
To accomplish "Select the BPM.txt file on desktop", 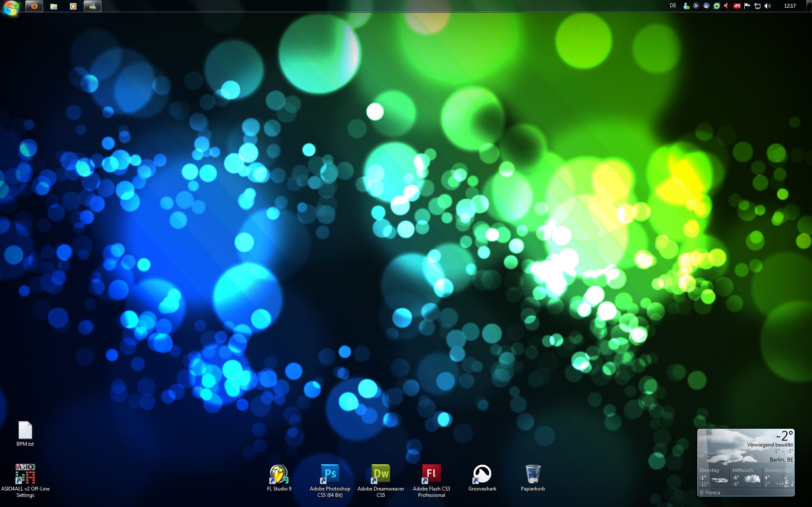I will [25, 430].
